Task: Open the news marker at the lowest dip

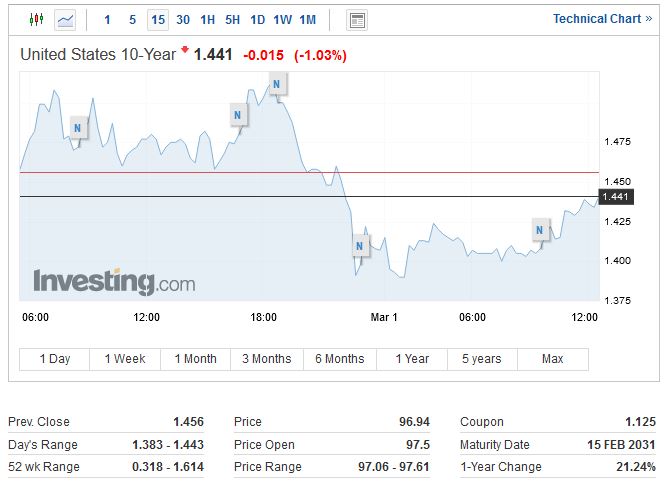Action: click(359, 244)
